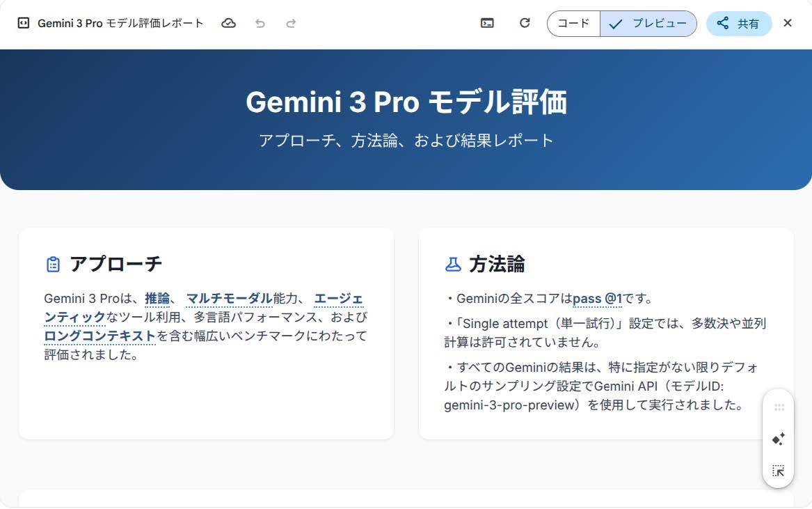Viewport: 812px width, 509px height.
Task: Click the 方法論 card heading
Action: click(x=497, y=264)
